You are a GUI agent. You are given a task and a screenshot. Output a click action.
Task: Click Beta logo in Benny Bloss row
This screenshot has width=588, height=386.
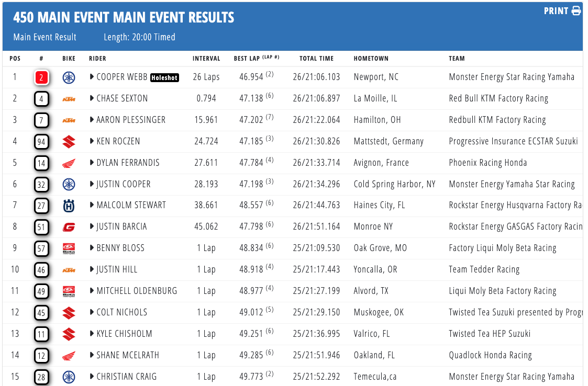[69, 248]
